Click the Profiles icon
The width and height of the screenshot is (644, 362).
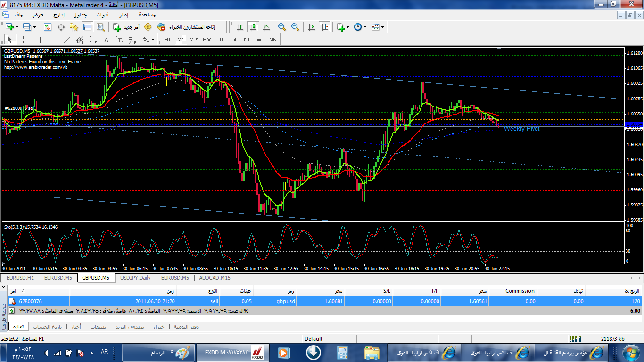27,27
